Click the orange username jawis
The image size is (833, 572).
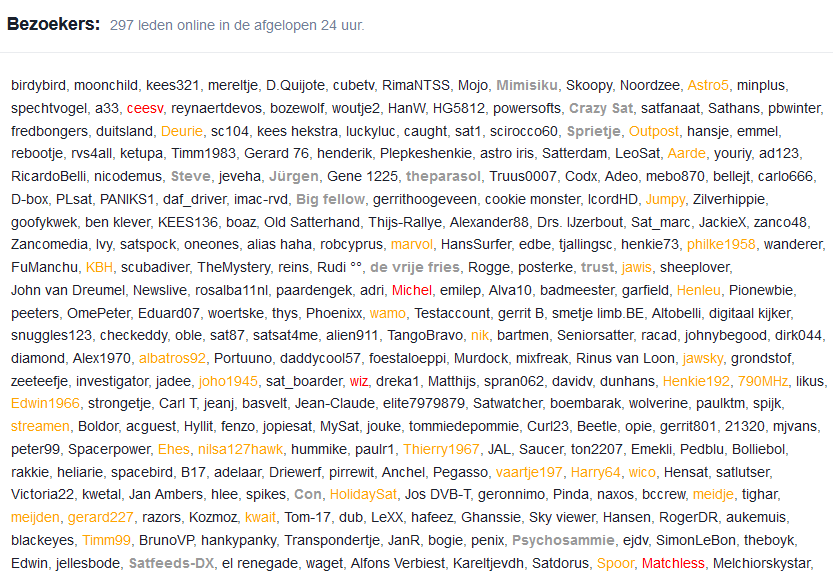coord(636,267)
